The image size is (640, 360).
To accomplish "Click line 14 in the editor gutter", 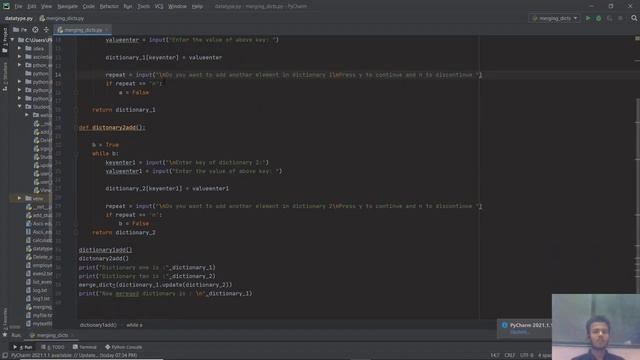I will 58,75.
